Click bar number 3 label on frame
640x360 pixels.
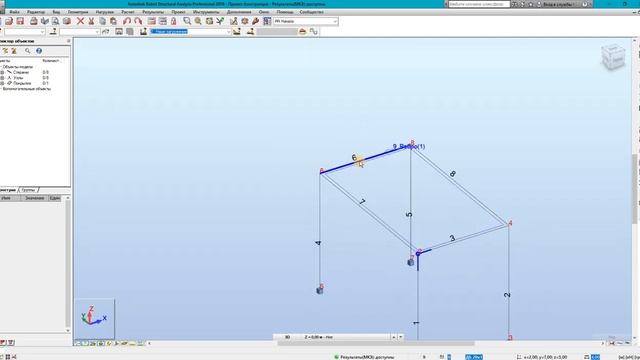pyautogui.click(x=452, y=238)
